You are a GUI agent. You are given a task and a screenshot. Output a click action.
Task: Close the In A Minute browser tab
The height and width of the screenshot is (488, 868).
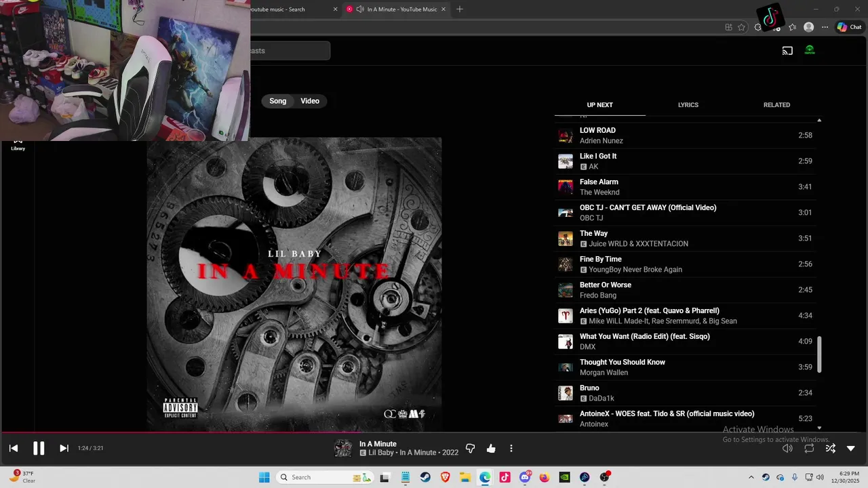click(443, 9)
